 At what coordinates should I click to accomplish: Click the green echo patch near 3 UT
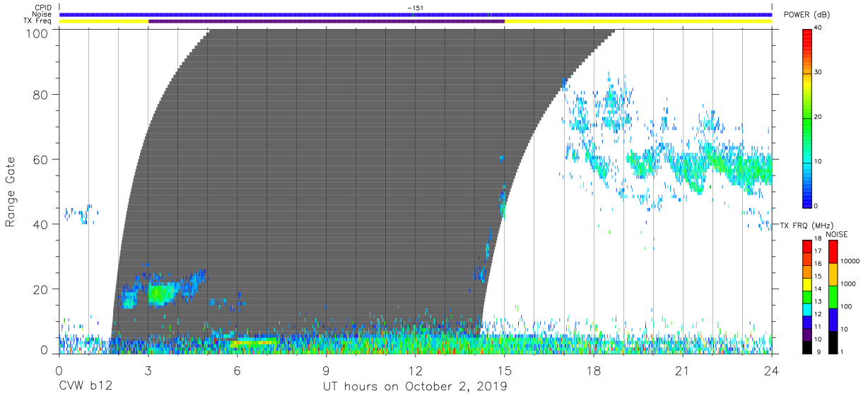point(161,293)
